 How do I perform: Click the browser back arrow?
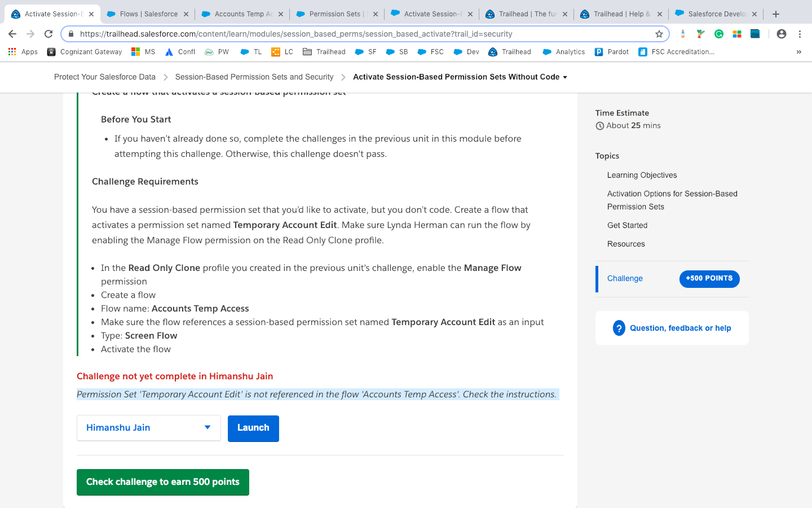click(x=12, y=34)
